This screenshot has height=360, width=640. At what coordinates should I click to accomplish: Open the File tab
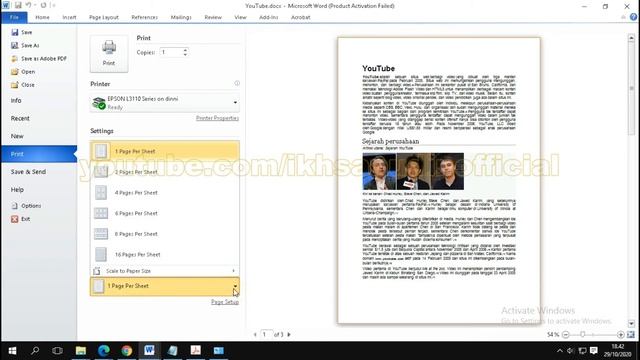(14, 17)
